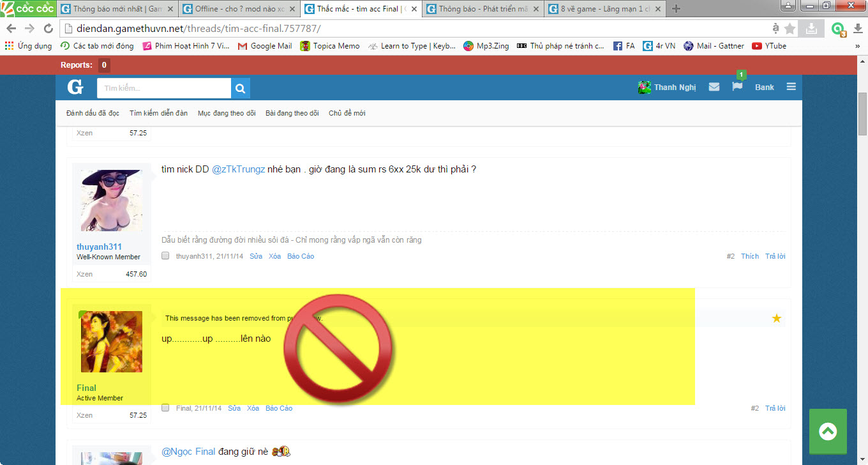Click the forum search magnifier button
The width and height of the screenshot is (868, 465).
click(x=241, y=88)
